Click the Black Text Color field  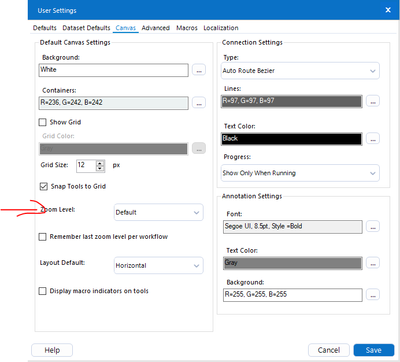click(292, 139)
